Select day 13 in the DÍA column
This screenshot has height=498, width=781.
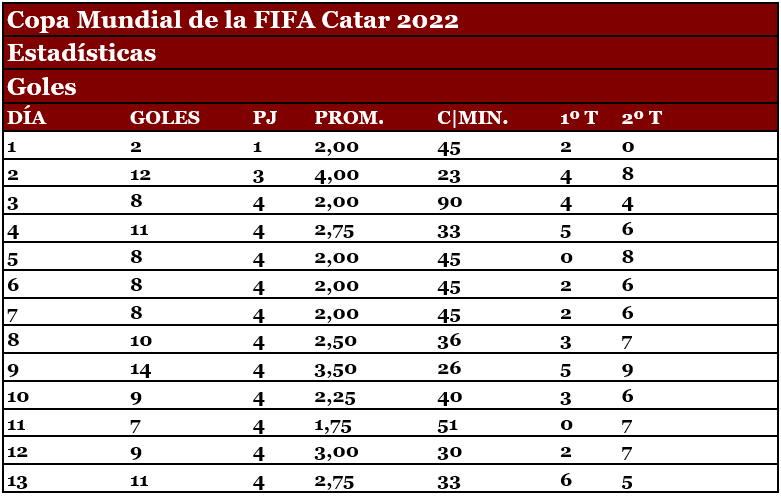(x=17, y=481)
